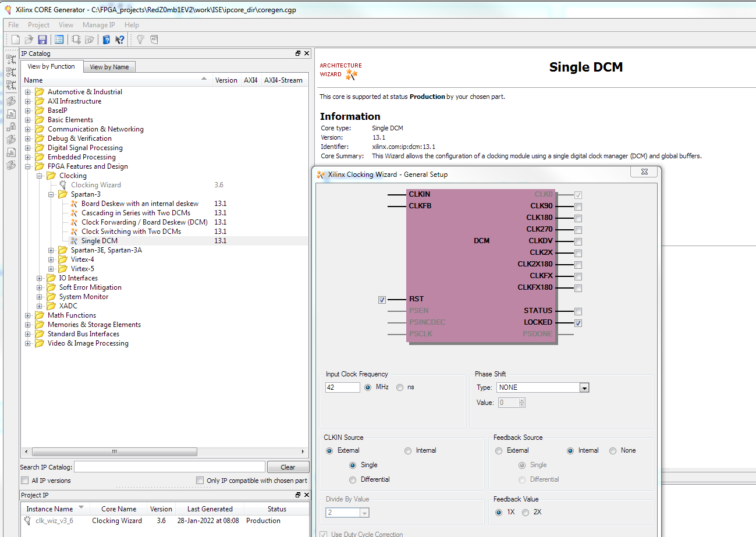Enable the CLK2X output checkbox

(578, 253)
